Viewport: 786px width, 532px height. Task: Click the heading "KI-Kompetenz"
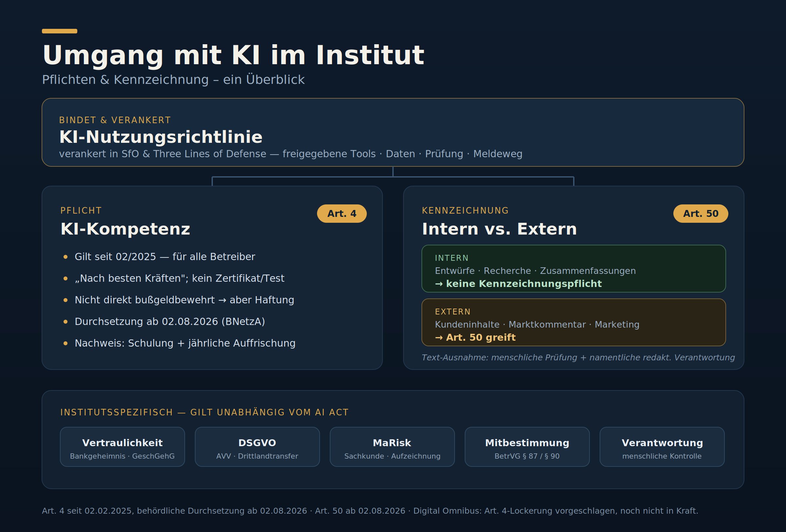click(x=125, y=229)
